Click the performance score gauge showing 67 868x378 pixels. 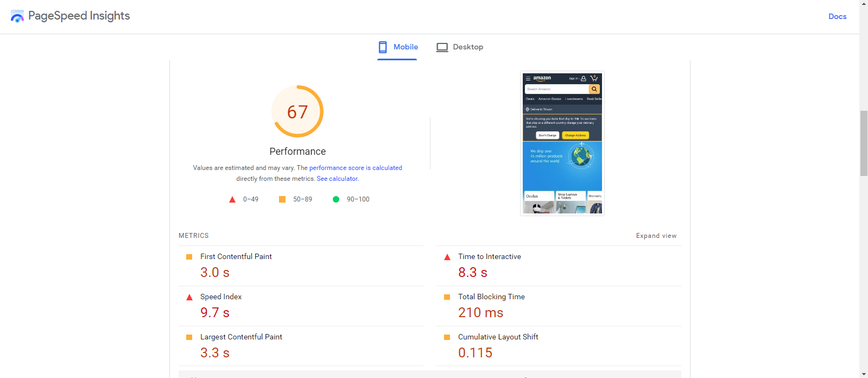[297, 111]
